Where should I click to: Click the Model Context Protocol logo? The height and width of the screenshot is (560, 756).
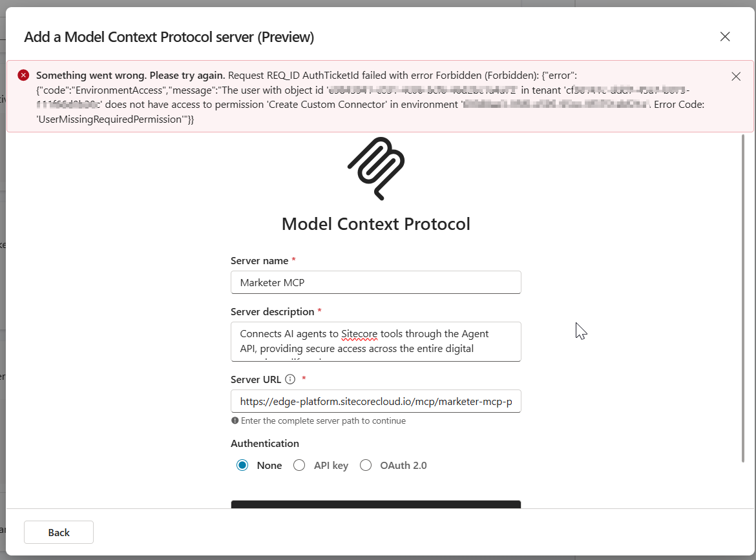pos(376,168)
